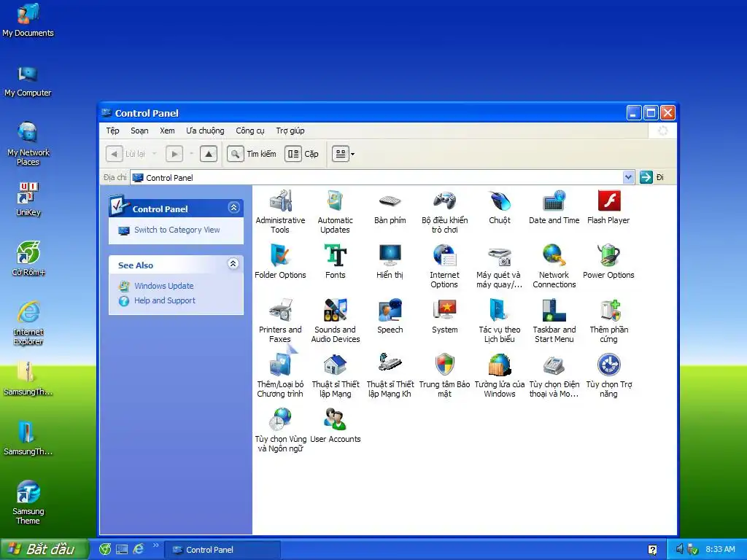Open Taskbar and Start Menu

click(554, 321)
